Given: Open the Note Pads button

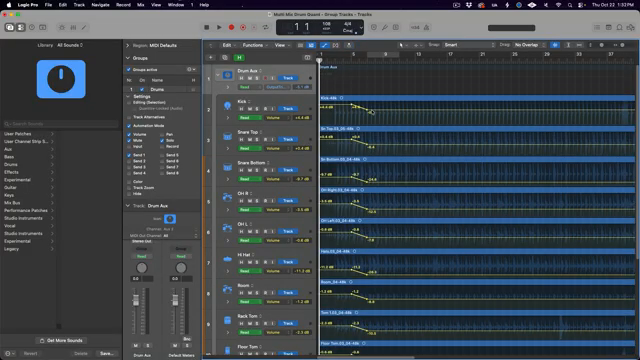Looking at the screenshot, I should [x=608, y=27].
